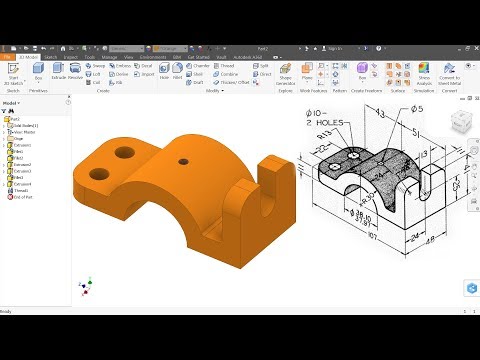The height and width of the screenshot is (360, 480).
Task: Click Sign In in the title bar
Action: 332,49
